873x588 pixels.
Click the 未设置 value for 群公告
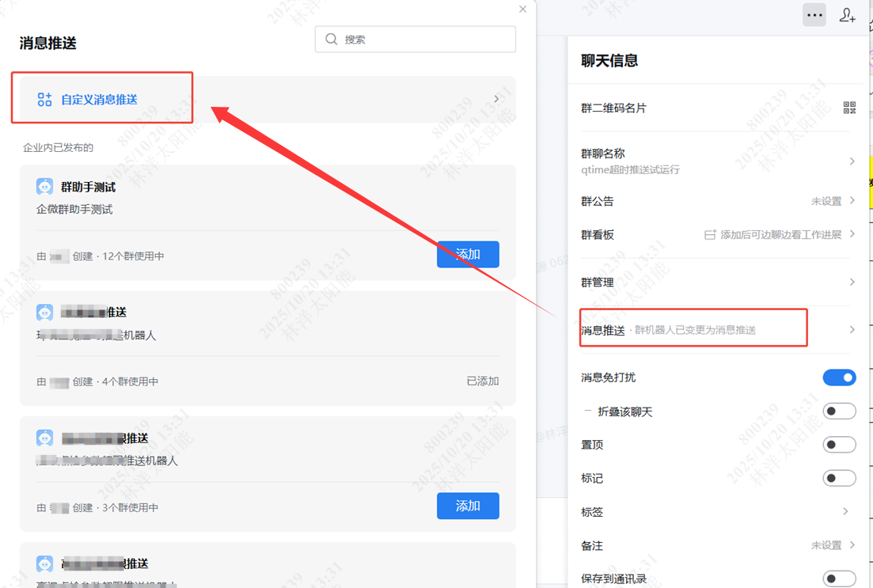pyautogui.click(x=826, y=201)
